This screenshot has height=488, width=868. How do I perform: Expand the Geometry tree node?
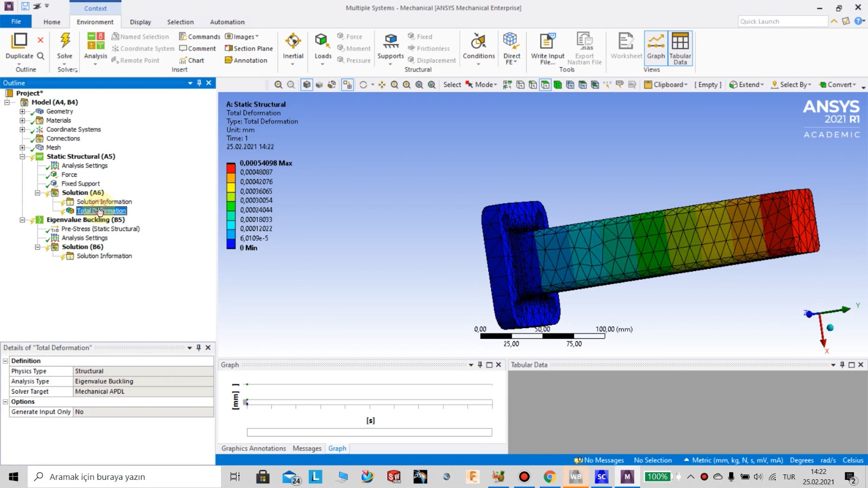[22, 111]
